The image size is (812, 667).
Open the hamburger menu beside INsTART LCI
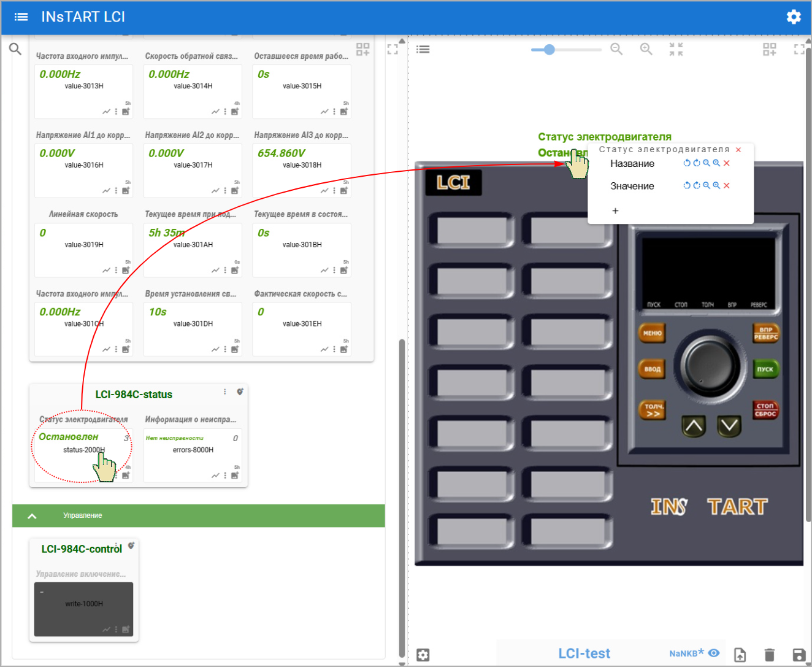click(21, 17)
